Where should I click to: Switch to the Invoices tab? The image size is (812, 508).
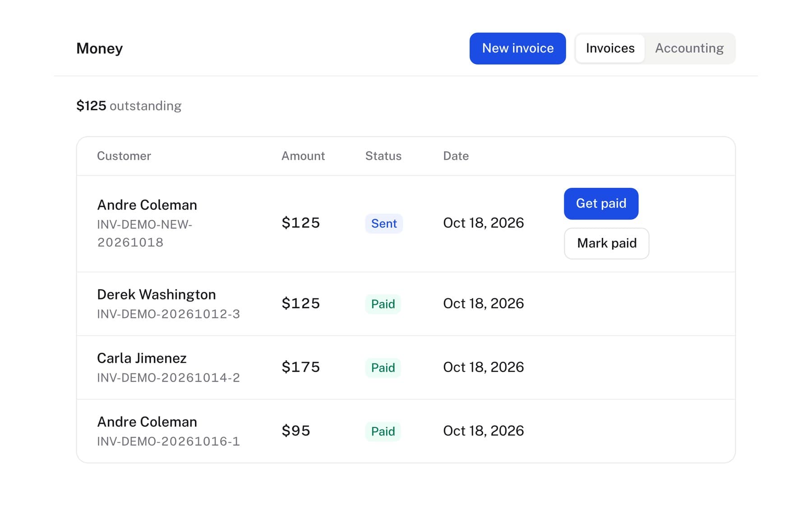[610, 48]
